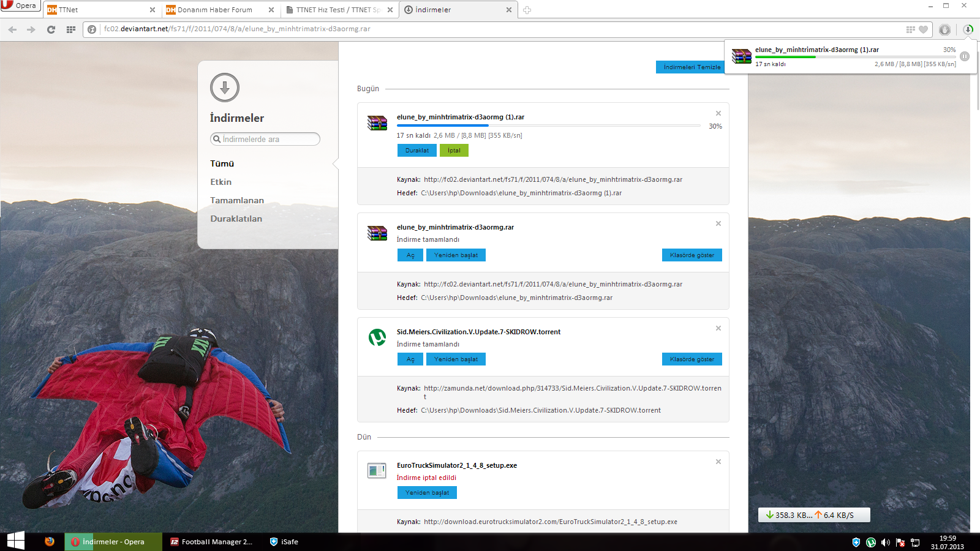Open the uTorrent tray icon
This screenshot has width=980, height=551.
(871, 542)
